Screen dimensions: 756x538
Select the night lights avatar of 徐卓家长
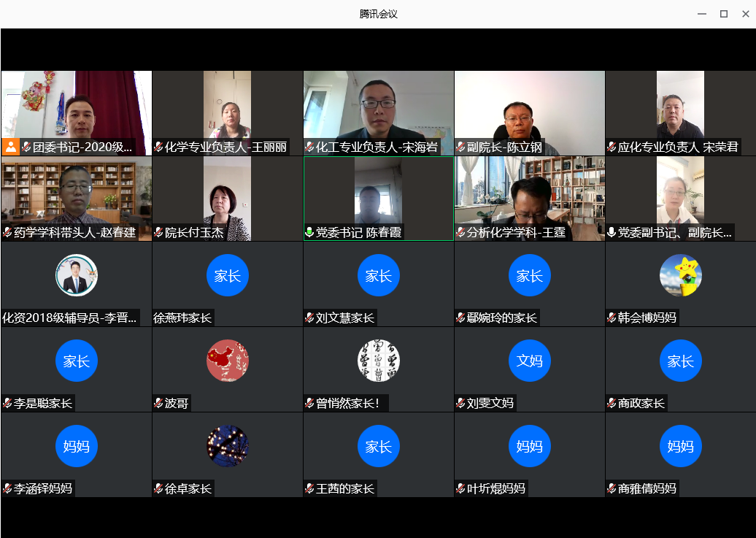point(228,446)
